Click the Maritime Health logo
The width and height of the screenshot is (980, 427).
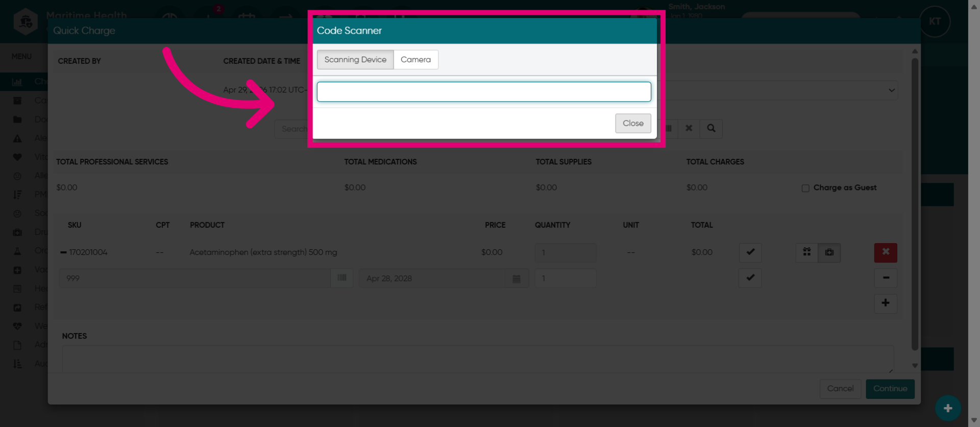click(26, 21)
